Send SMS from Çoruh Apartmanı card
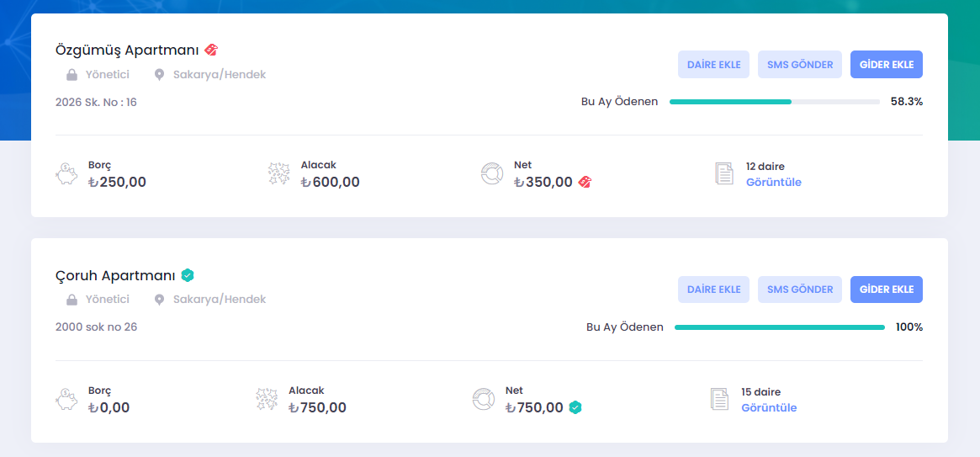This screenshot has height=457, width=980. click(x=800, y=290)
